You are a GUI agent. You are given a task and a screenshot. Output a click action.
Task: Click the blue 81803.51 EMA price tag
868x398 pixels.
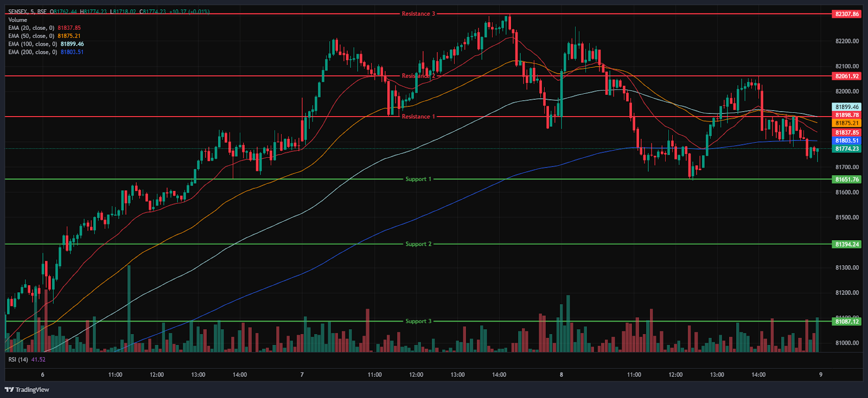point(846,140)
